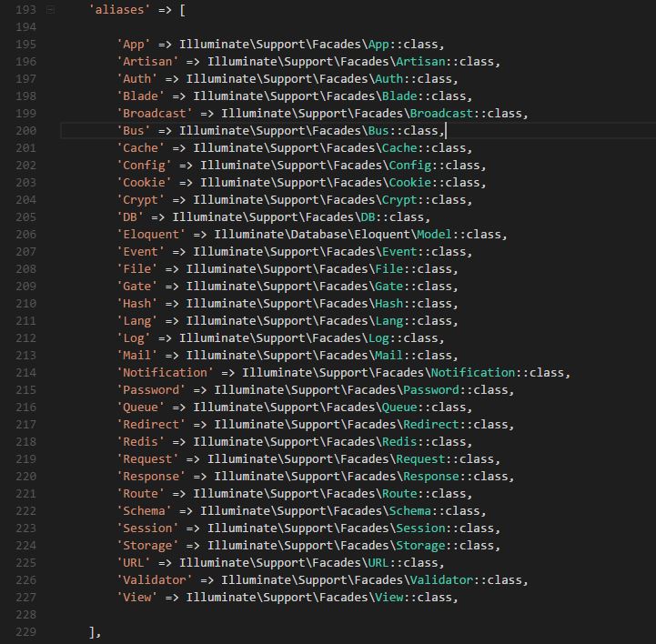The height and width of the screenshot is (644, 656).
Task: Click the 'Response' alias key
Action: point(151,477)
